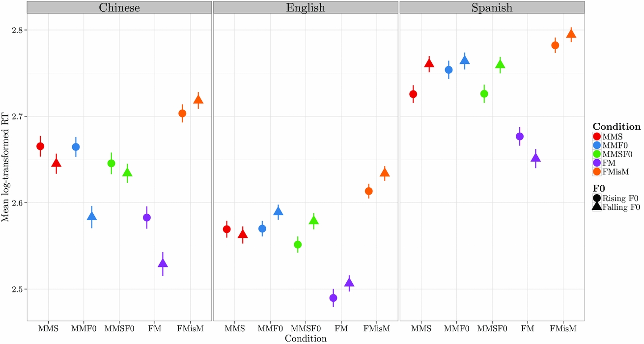Select the Falling F0 triangle legend marker
This screenshot has height=344, width=644.
pos(597,207)
